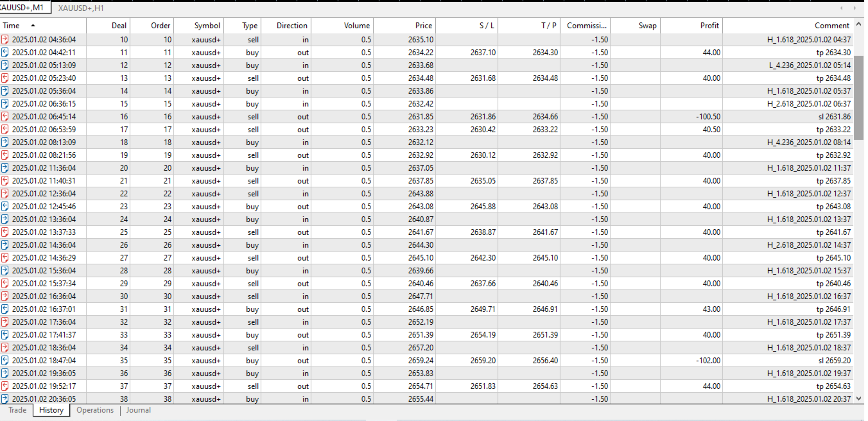Screen dimensions: 868x421
Task: Click the buy deal icon at 16:37:01
Action: [5, 309]
